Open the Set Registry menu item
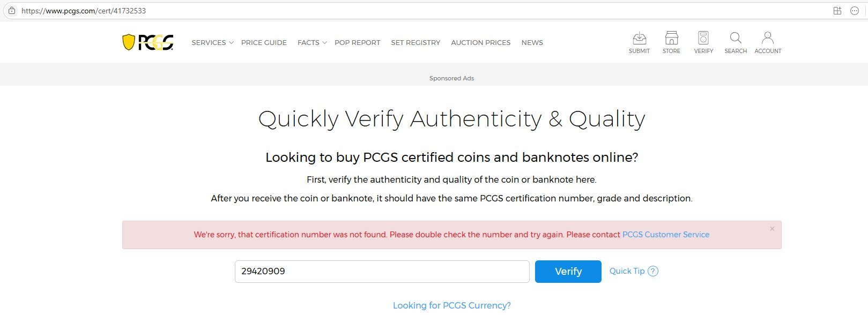The height and width of the screenshot is (315, 868). pos(416,42)
